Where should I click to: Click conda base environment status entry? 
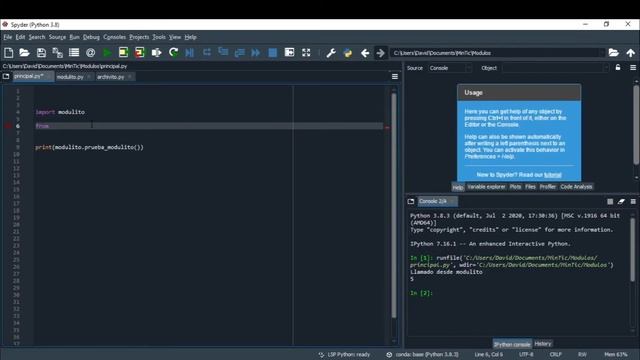tap(422, 354)
